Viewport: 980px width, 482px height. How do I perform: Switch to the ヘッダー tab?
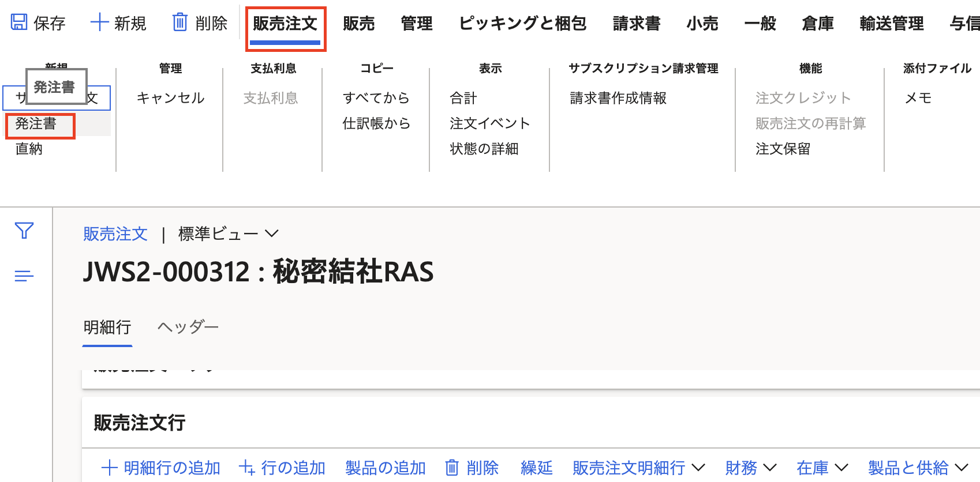coord(188,327)
